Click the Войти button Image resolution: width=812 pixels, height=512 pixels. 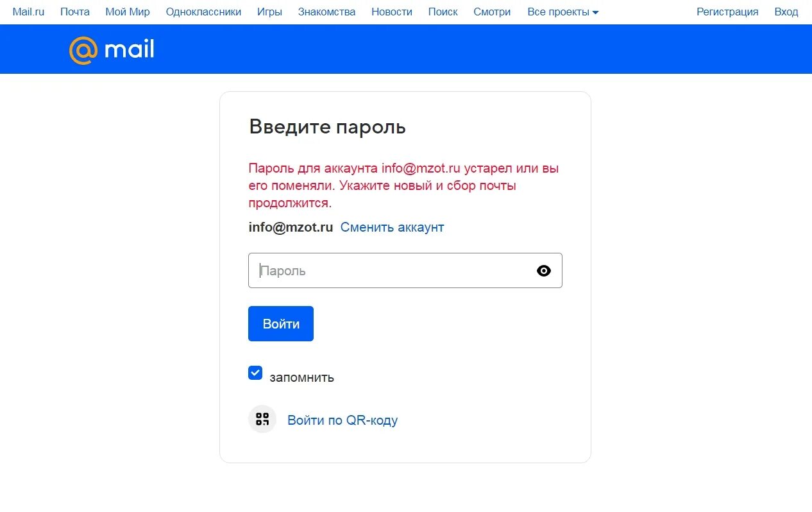click(281, 323)
